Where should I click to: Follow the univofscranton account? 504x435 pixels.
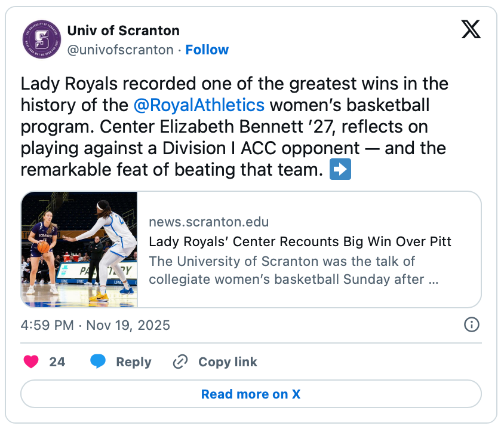tap(207, 50)
